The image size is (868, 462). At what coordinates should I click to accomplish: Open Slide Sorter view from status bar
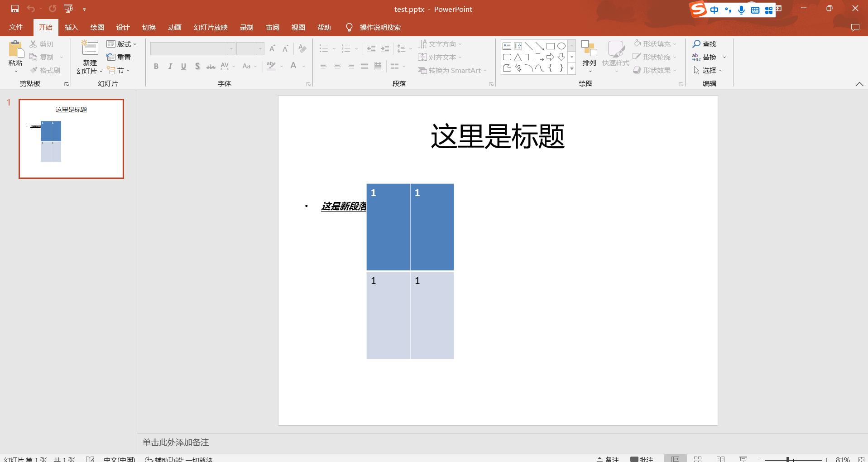(x=699, y=458)
